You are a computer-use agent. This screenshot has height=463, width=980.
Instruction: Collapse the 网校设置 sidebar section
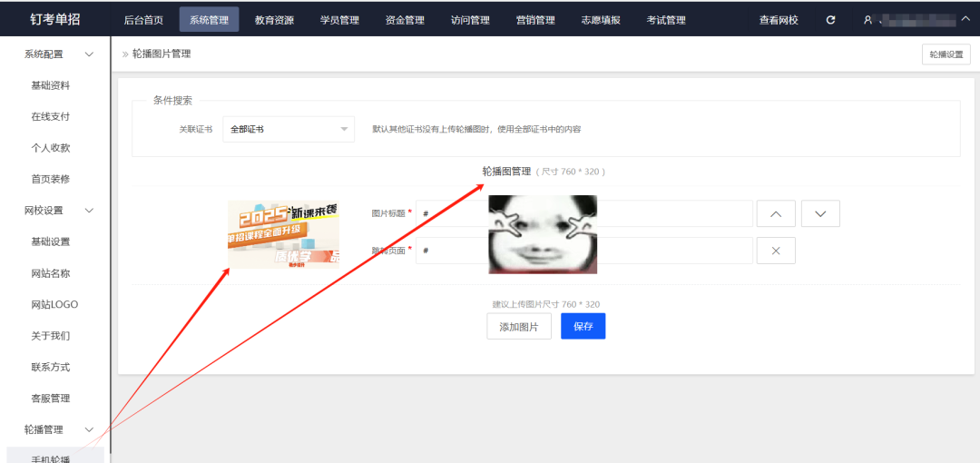tap(89, 211)
